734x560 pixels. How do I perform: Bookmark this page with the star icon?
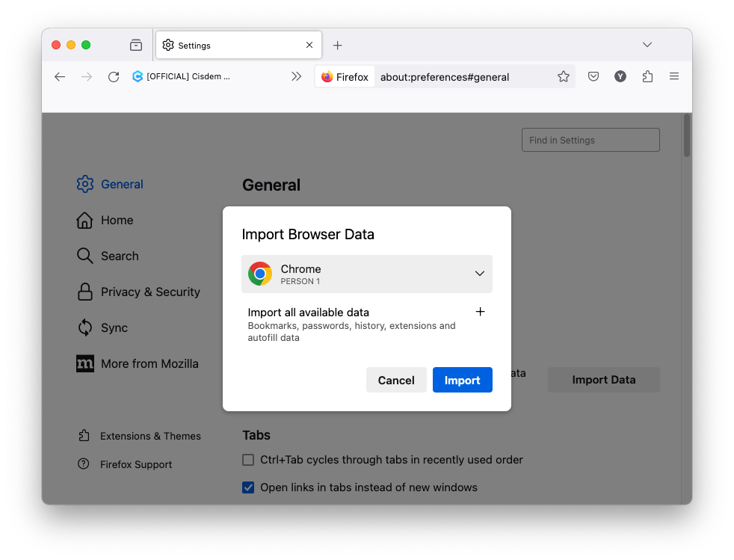(x=564, y=77)
